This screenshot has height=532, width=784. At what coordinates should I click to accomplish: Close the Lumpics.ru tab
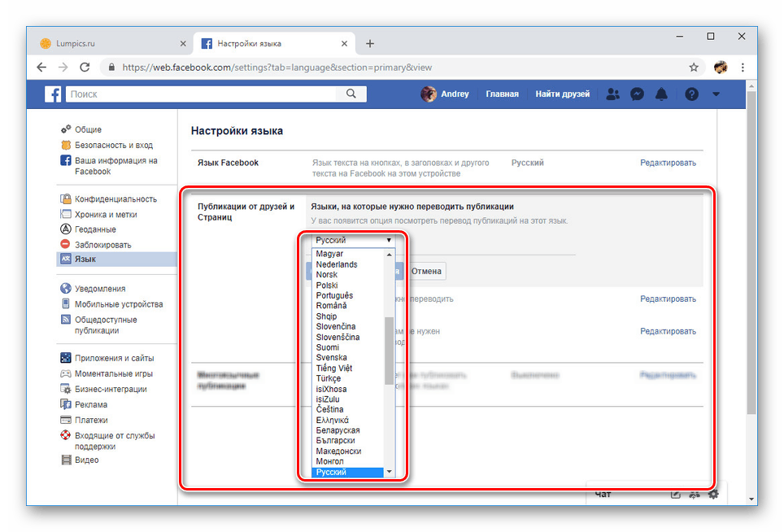pyautogui.click(x=183, y=43)
